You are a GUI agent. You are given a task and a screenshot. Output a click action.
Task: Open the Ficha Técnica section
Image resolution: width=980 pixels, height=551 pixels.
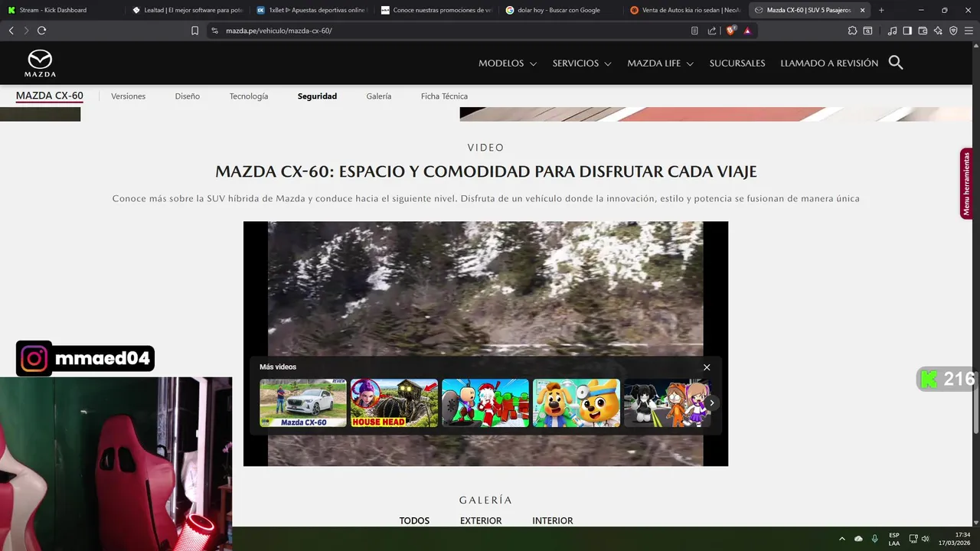pos(444,96)
